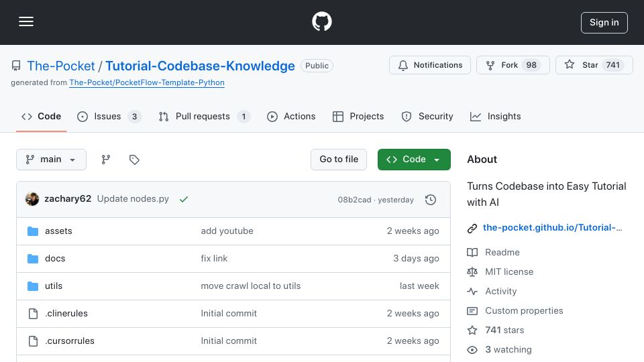Open Initial commit message in .cursorrules row
The image size is (644, 362).
229,341
